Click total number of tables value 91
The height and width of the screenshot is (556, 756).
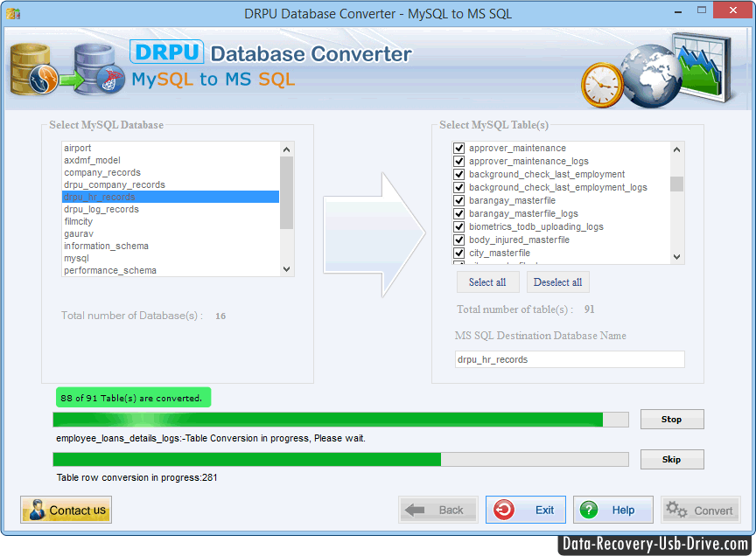[x=589, y=309]
